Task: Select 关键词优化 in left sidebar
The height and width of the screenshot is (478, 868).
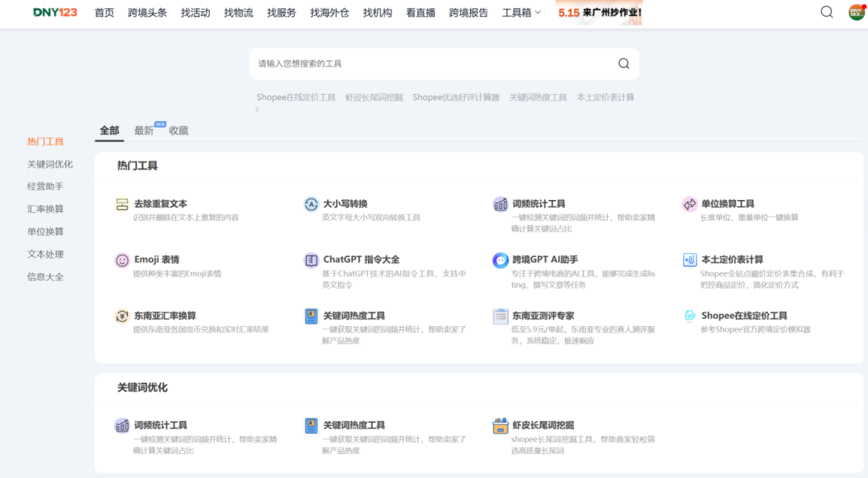Action: [x=50, y=165]
